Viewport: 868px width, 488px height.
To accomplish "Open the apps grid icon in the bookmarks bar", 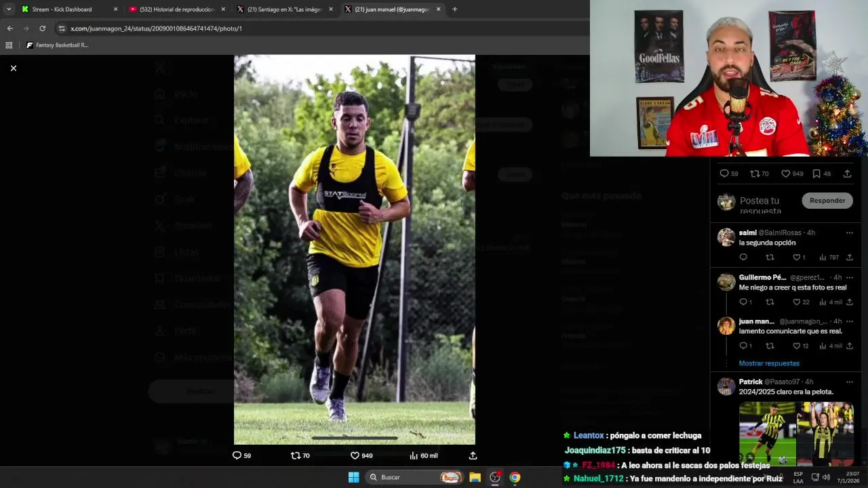I will pos(9,45).
